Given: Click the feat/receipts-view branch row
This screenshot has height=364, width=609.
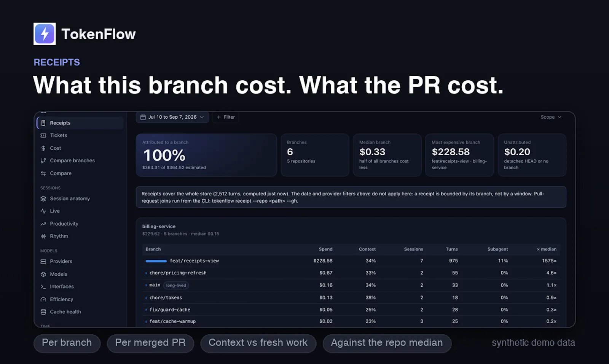Looking at the screenshot, I should point(351,261).
